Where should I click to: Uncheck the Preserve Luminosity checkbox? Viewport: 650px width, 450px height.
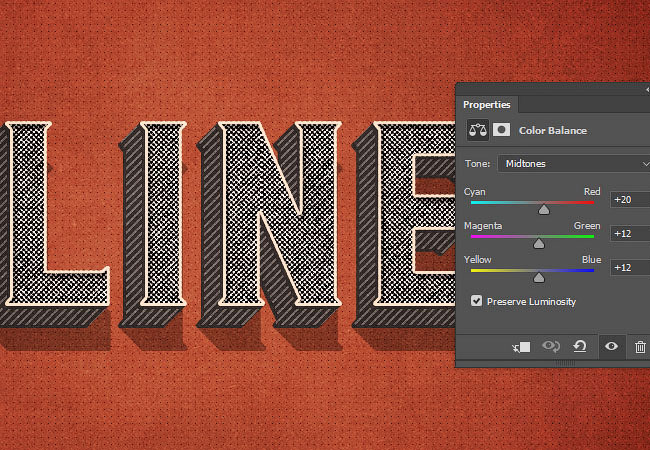point(476,301)
